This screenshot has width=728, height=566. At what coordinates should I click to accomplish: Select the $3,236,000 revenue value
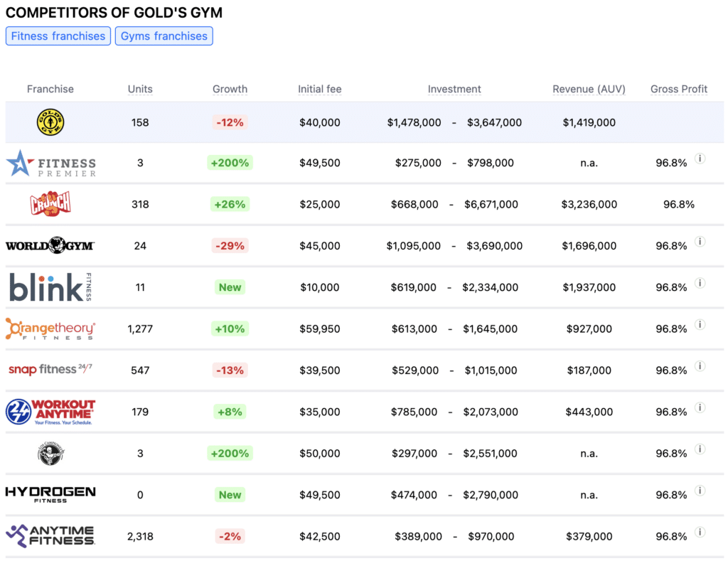coord(589,204)
